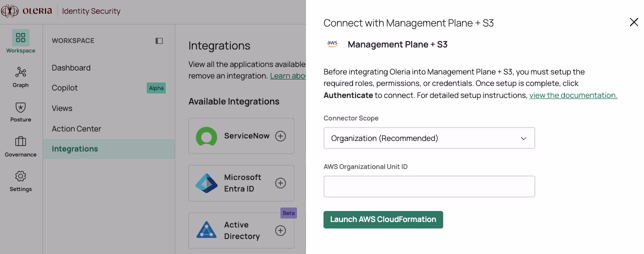Click the Alpha badge next to Copilot
This screenshot has height=254, width=644.
[x=156, y=88]
